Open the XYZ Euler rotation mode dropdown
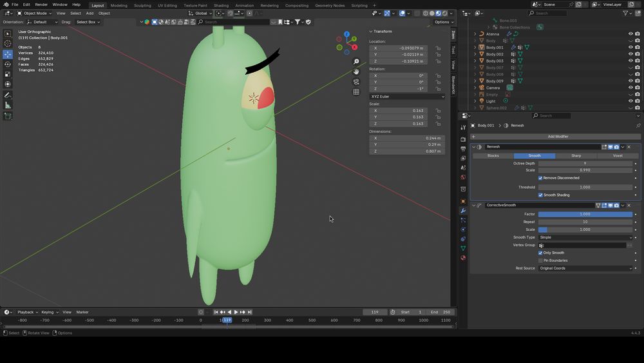The height and width of the screenshot is (363, 644). [407, 97]
